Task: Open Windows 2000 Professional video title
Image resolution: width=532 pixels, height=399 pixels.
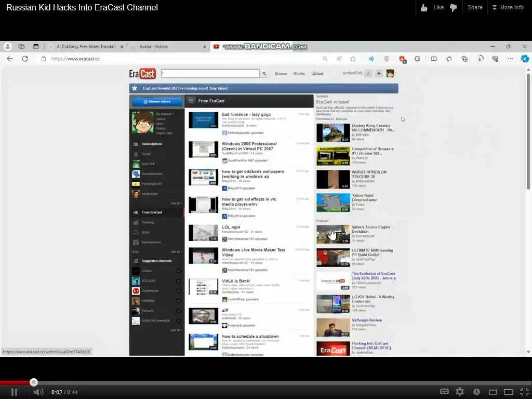Action: (x=249, y=146)
